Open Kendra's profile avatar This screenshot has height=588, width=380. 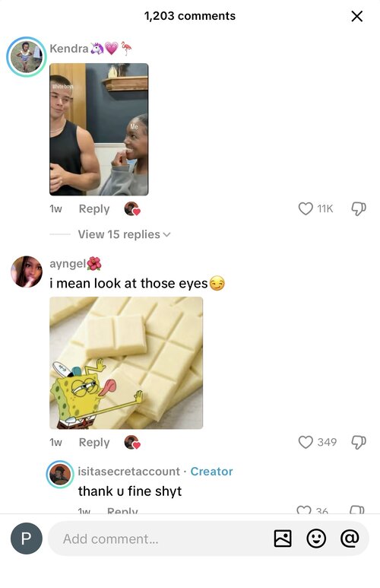(x=27, y=56)
